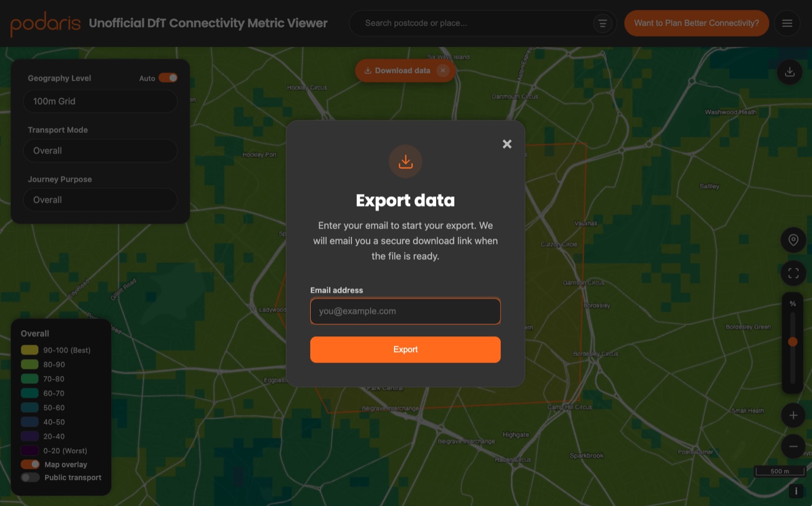This screenshot has width=812, height=506.
Task: Click the podaris logo
Action: point(45,24)
